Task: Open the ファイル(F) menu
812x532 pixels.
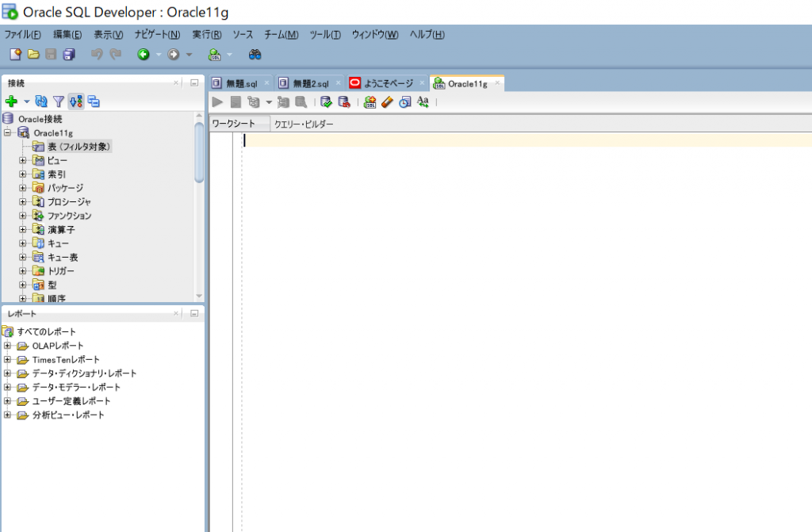Action: point(22,35)
